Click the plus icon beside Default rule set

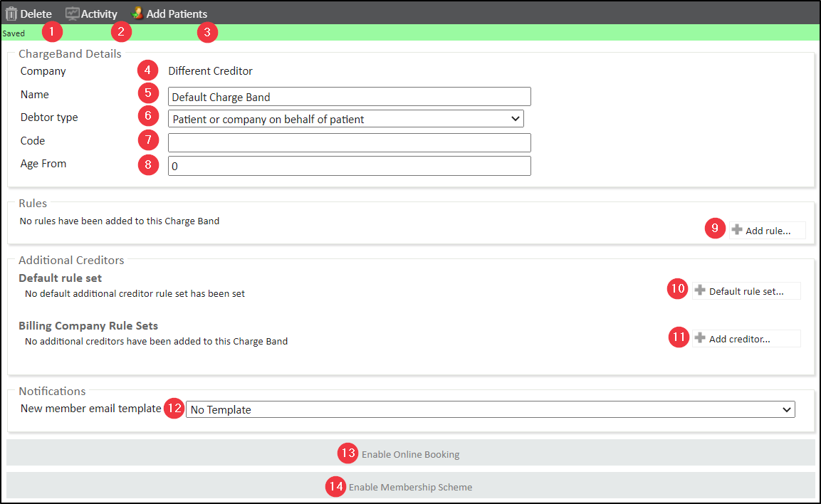[700, 290]
